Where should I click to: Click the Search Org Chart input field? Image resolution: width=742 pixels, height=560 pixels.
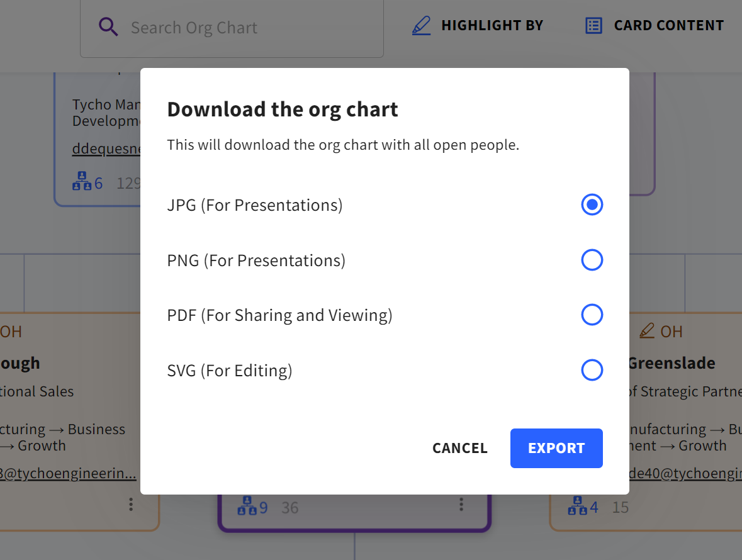(232, 27)
